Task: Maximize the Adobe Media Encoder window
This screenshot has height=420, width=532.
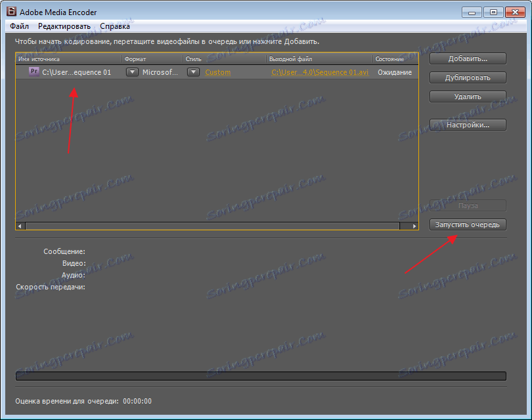Action: [x=493, y=12]
